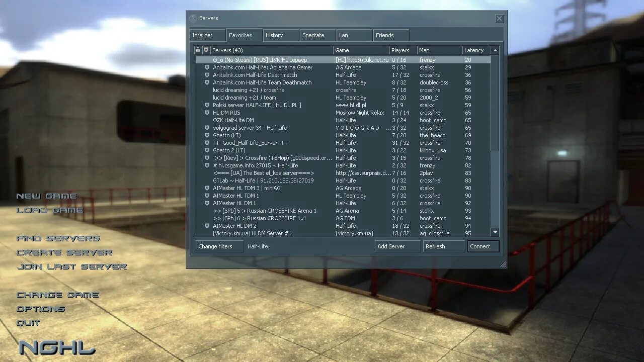Screen dimensions: 644x362
Task: Select lucid dreaming +21 / team row
Action: point(343,98)
